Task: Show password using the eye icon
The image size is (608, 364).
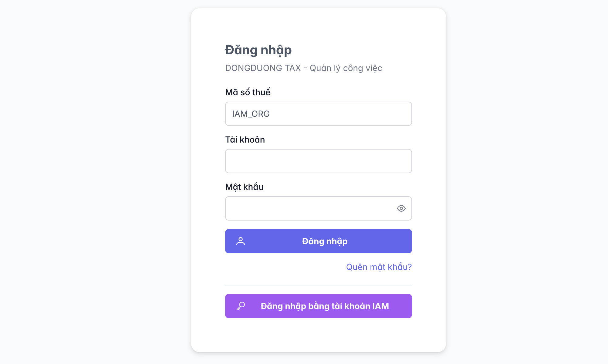Action: tap(401, 208)
